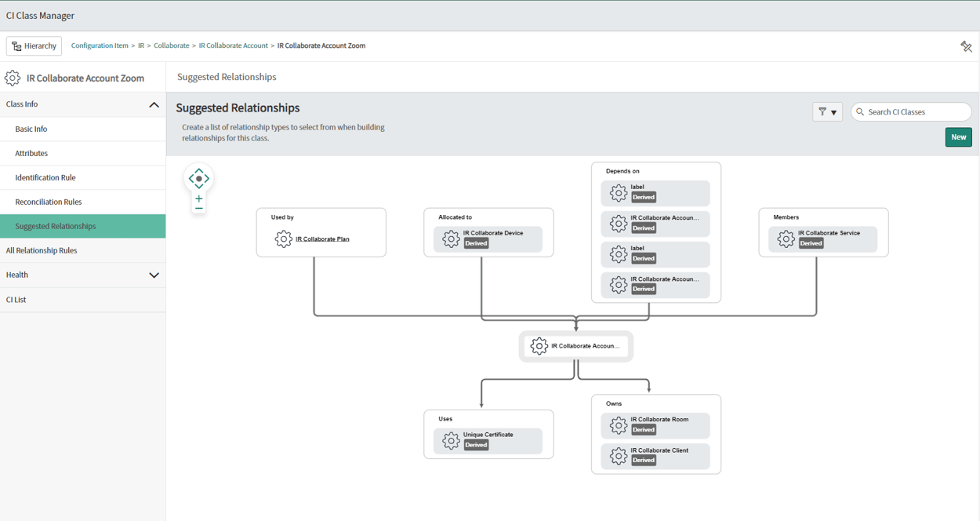This screenshot has width=980, height=521.
Task: Collapse the Class Info section
Action: point(154,103)
